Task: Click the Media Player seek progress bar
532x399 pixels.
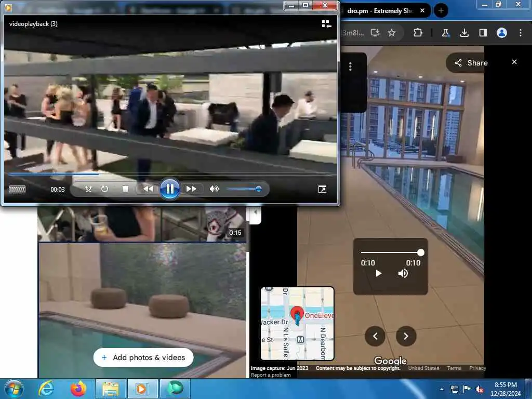Action: point(171,175)
